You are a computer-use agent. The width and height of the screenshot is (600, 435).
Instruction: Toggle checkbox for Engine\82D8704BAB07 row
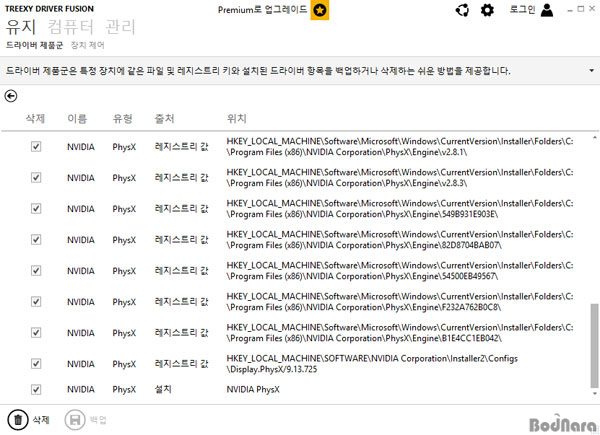36,239
